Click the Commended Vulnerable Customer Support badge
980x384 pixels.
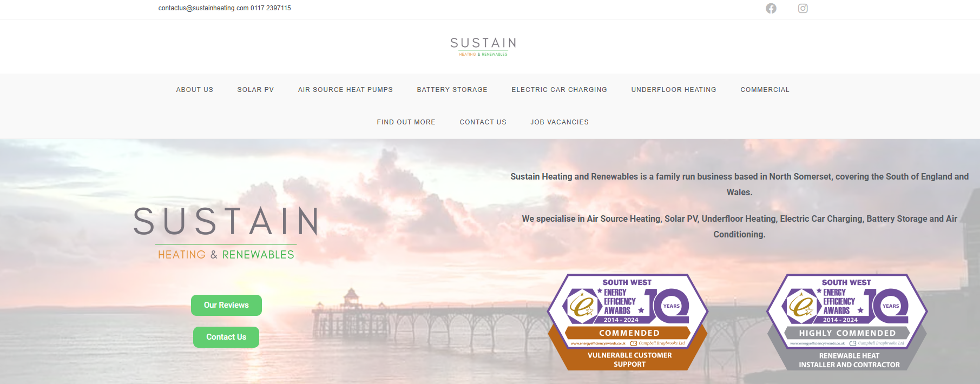point(628,322)
